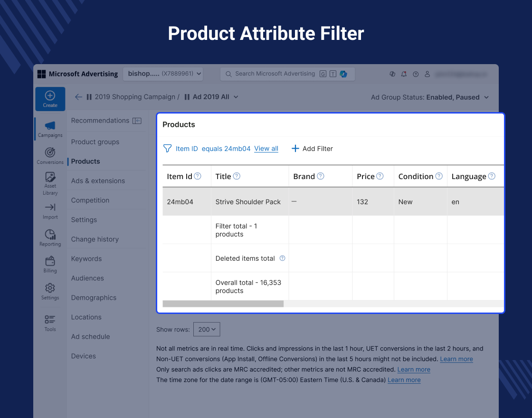Viewport: 532px width, 418px height.
Task: Open Change history
Action: tap(95, 239)
